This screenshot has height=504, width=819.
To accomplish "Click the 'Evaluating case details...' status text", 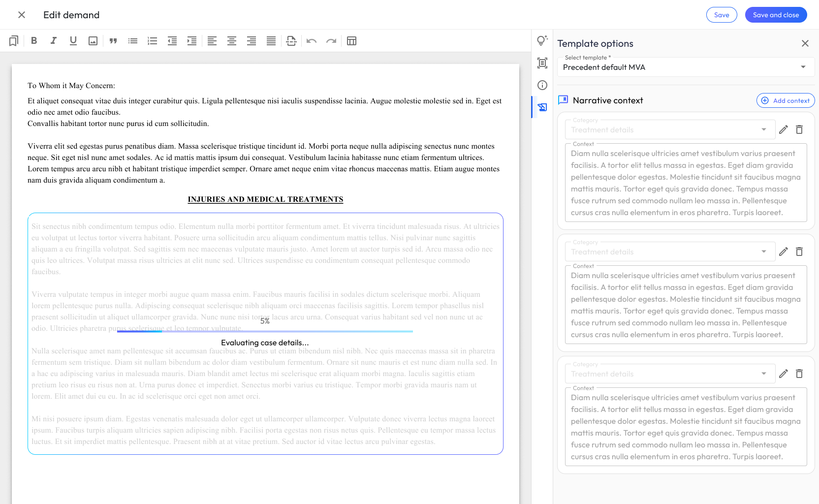I will [x=265, y=343].
